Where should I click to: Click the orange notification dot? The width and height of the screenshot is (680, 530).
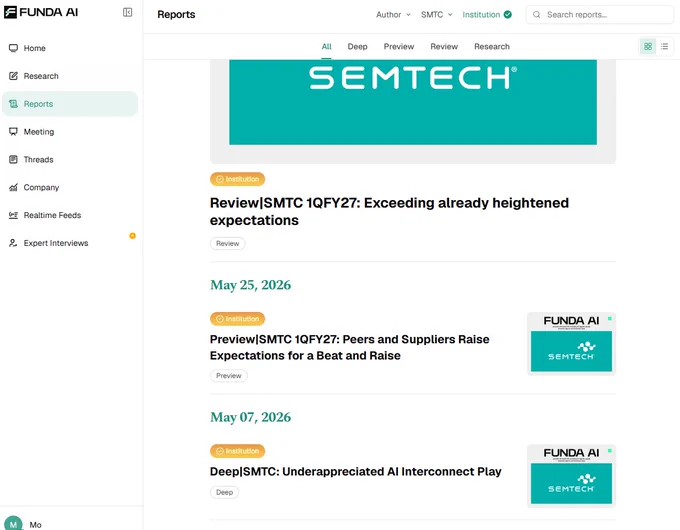click(x=132, y=236)
